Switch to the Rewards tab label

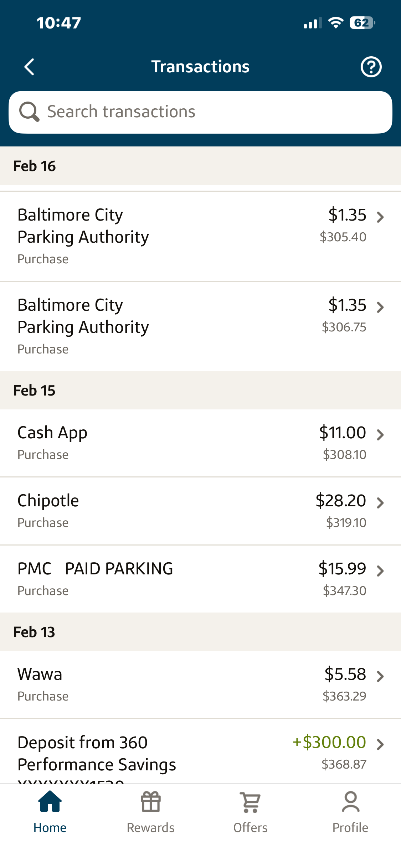(x=151, y=827)
